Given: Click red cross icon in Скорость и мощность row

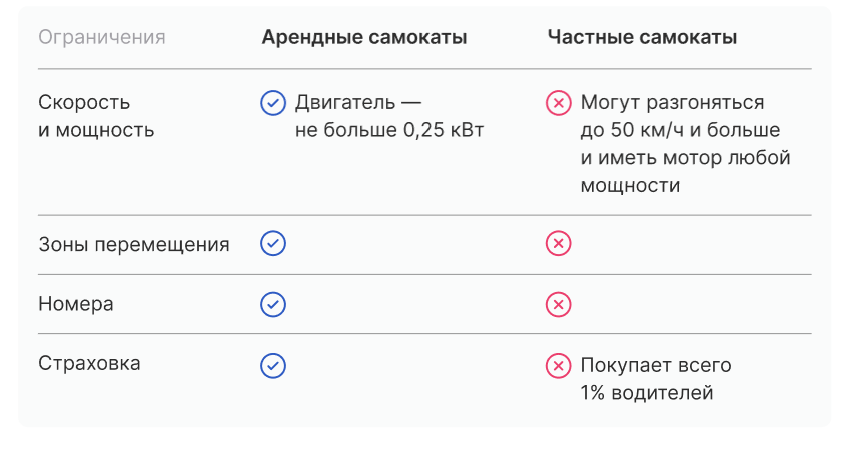Looking at the screenshot, I should coord(558,103).
